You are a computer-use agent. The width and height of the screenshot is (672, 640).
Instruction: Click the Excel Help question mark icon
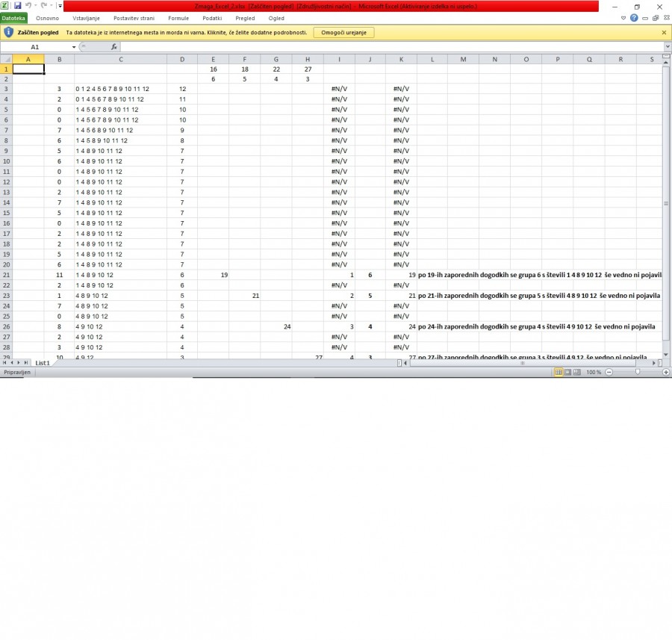[x=634, y=18]
